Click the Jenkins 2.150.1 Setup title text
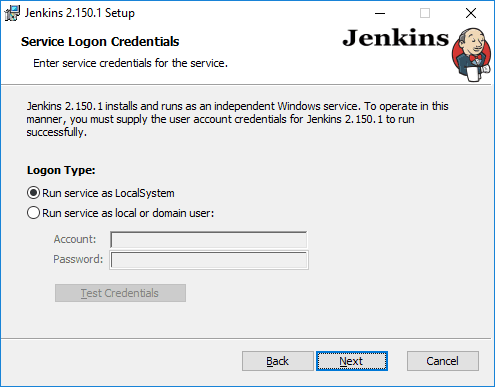This screenshot has height=387, width=495. pos(80,13)
